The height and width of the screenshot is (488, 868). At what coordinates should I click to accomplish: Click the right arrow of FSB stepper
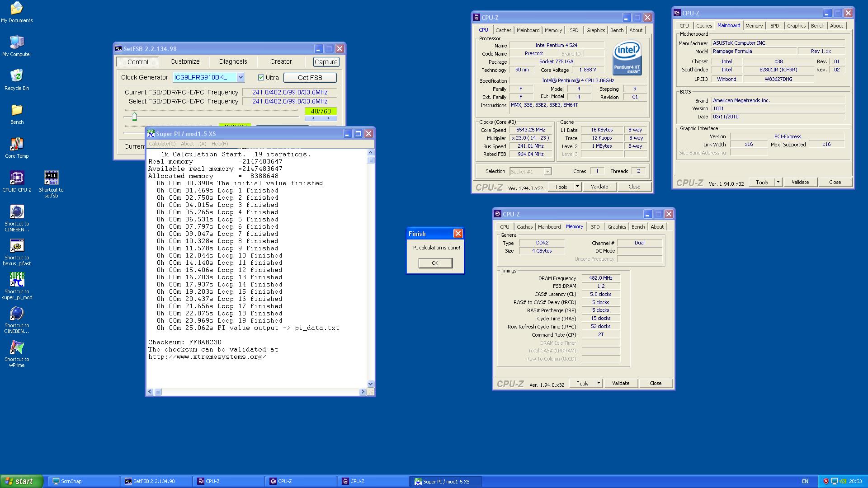[329, 118]
